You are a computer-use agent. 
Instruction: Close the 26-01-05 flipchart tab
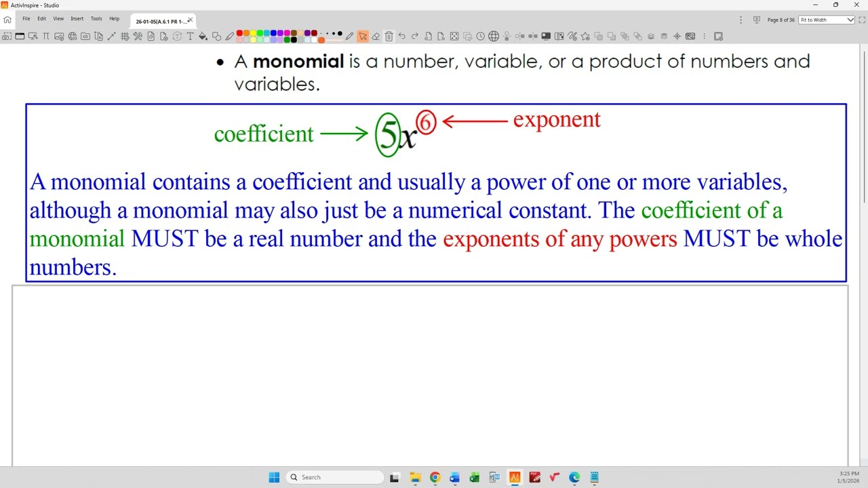190,20
